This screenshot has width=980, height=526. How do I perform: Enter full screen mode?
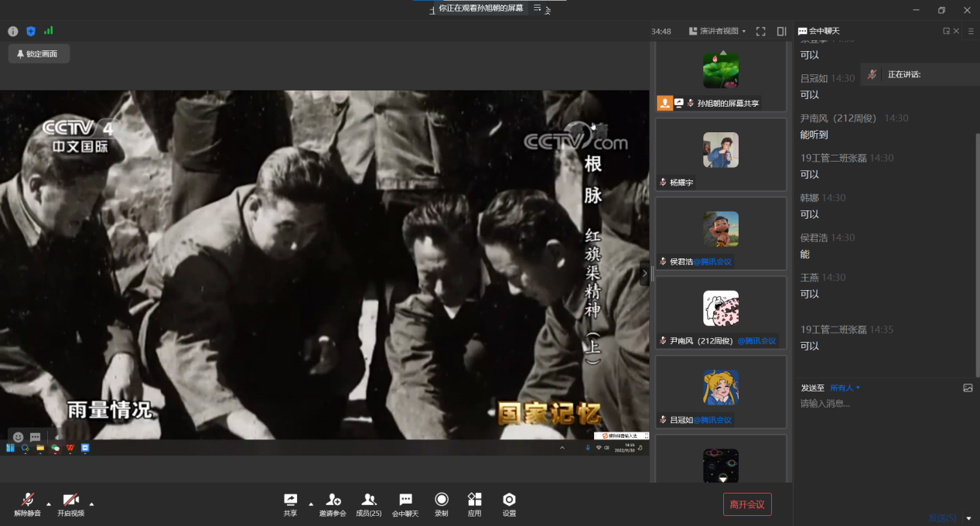[x=760, y=32]
